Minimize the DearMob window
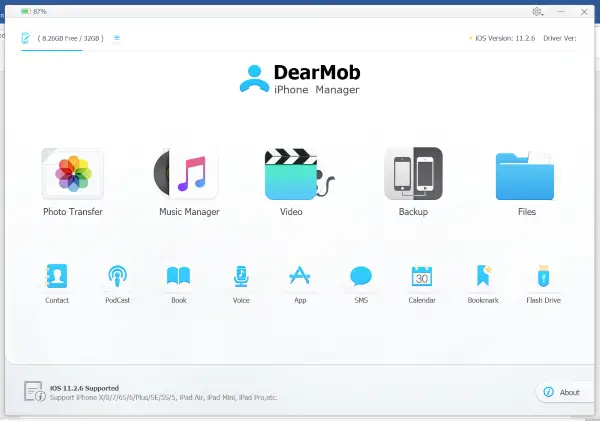 pyautogui.click(x=561, y=12)
